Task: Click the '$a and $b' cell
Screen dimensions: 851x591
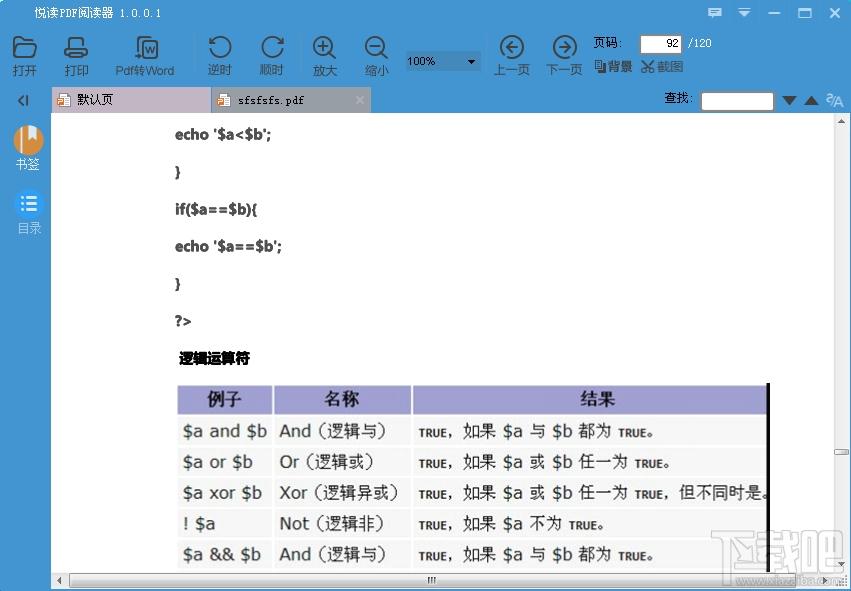Action: click(x=225, y=431)
